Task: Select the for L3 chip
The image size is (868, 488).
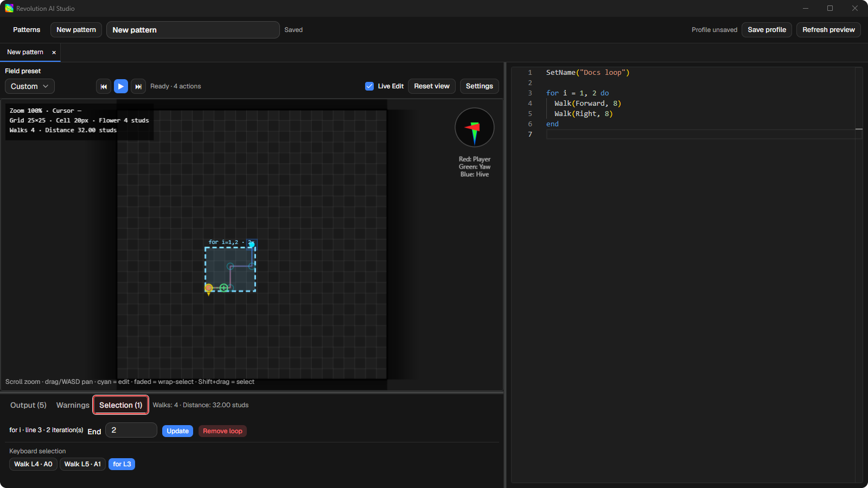Action: tap(122, 464)
